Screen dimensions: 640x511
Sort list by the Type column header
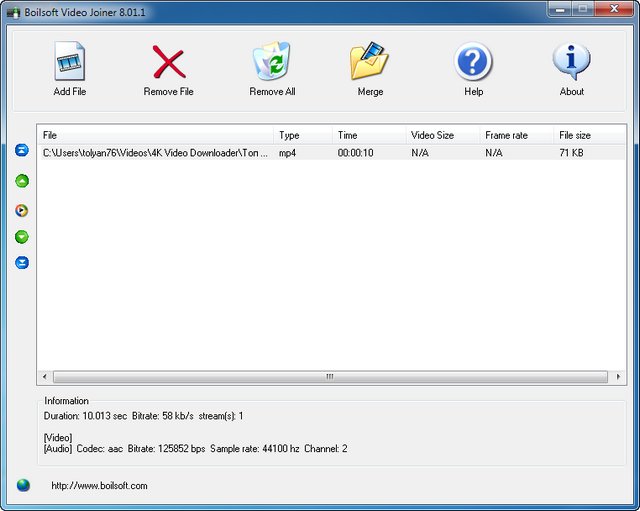point(302,135)
